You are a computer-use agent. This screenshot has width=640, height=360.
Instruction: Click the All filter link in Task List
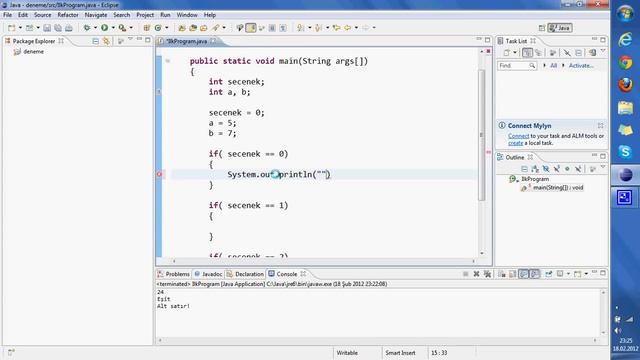point(553,65)
